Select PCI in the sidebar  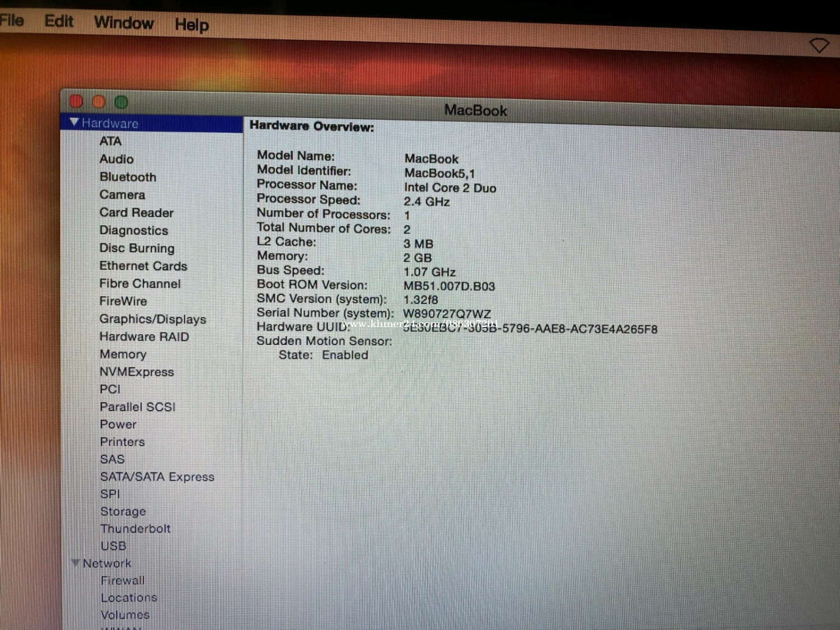click(x=110, y=389)
